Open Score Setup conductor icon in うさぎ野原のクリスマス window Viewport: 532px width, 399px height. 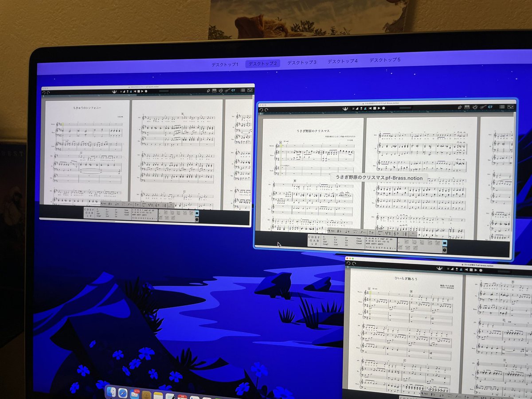point(345,109)
